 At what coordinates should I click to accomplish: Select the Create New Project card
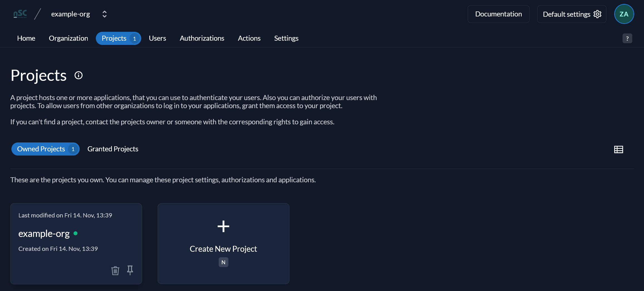(223, 244)
